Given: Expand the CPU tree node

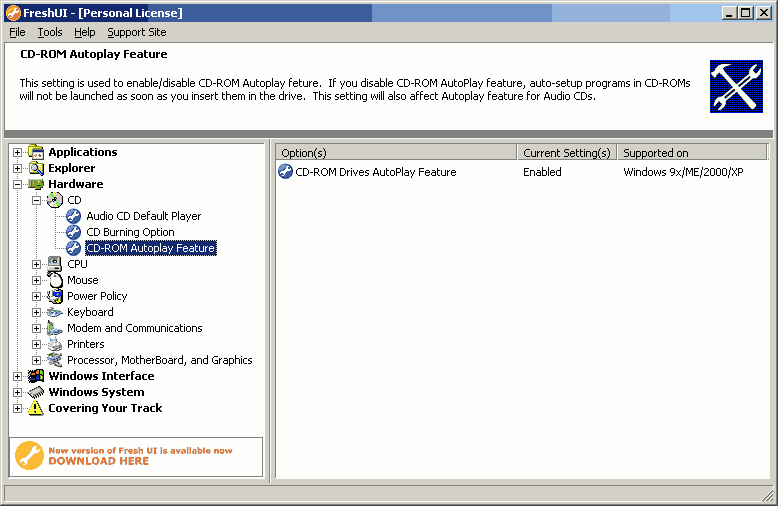Looking at the screenshot, I should (x=36, y=264).
